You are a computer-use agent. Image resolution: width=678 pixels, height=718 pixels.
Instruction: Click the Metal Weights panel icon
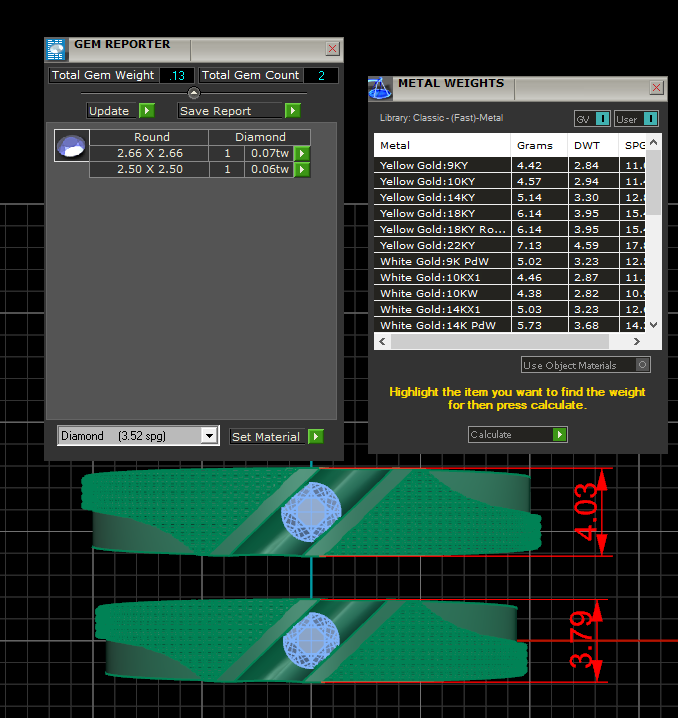pos(380,89)
